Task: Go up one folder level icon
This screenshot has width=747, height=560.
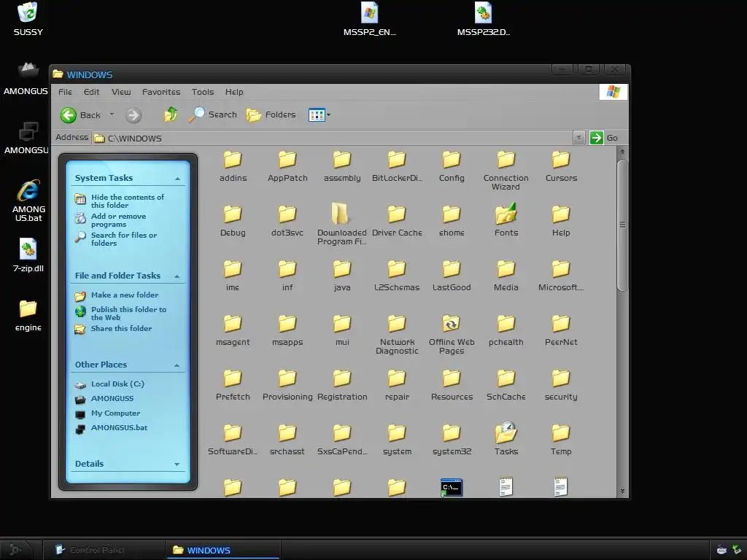Action: (x=171, y=114)
